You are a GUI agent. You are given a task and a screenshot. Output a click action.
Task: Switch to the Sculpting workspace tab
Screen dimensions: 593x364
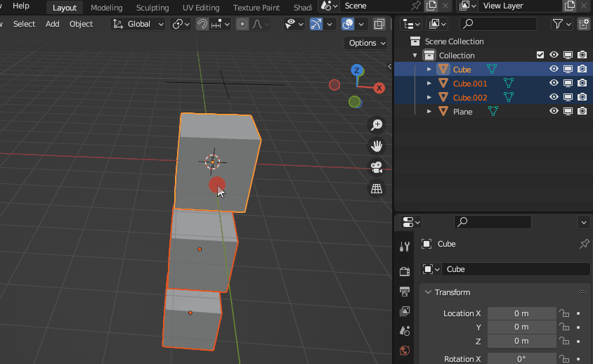[x=152, y=7]
